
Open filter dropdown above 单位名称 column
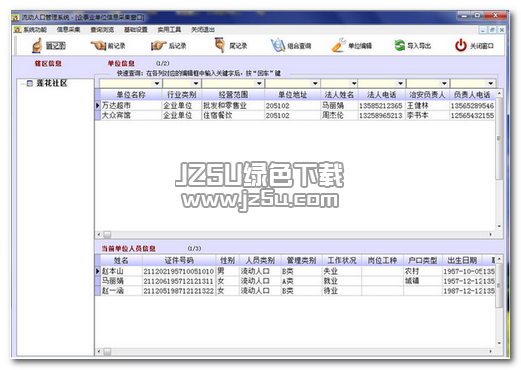pos(157,83)
